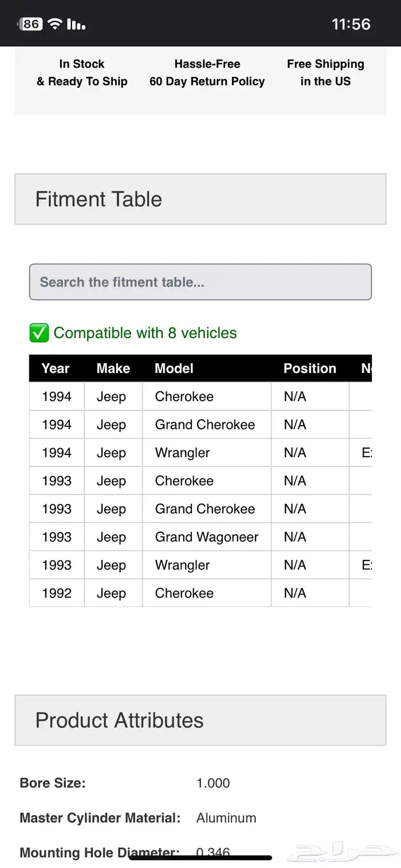Tap the green compatibility checkmark icon
Image resolution: width=401 pixels, height=868 pixels.
(39, 333)
